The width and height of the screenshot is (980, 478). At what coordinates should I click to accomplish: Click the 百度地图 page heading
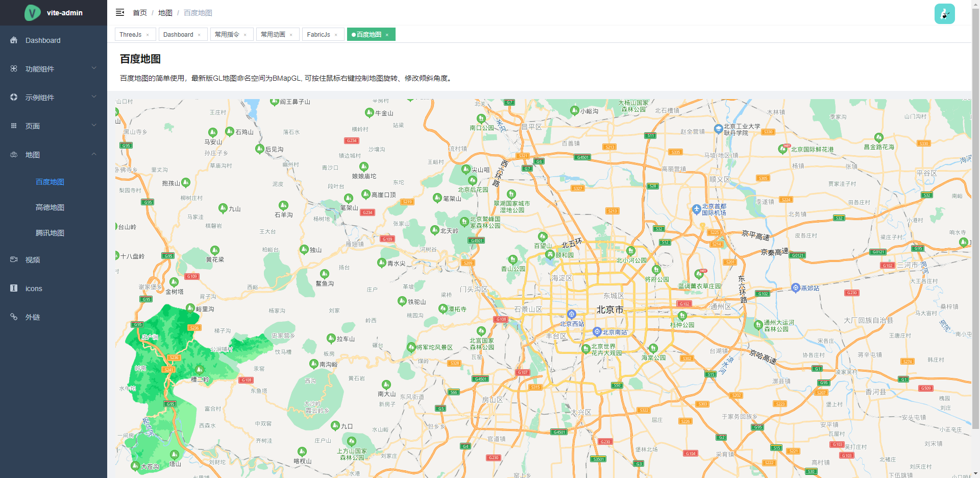(x=140, y=59)
